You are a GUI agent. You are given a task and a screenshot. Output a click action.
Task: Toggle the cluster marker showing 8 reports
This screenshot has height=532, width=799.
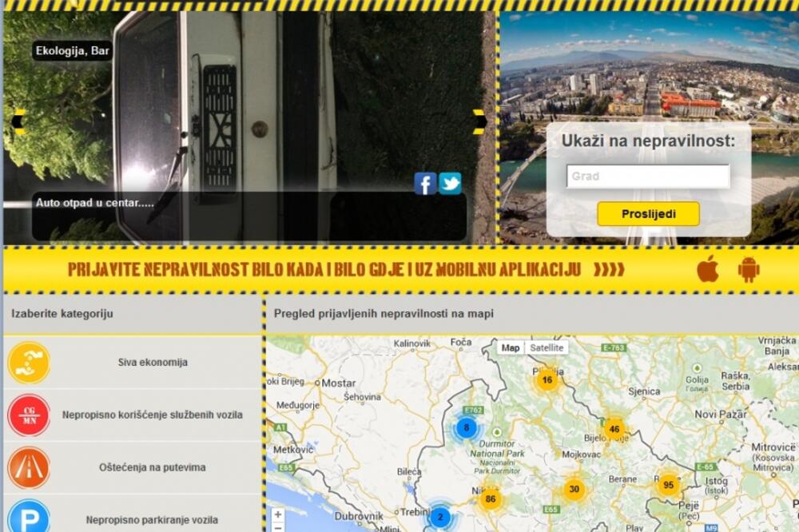(x=467, y=427)
